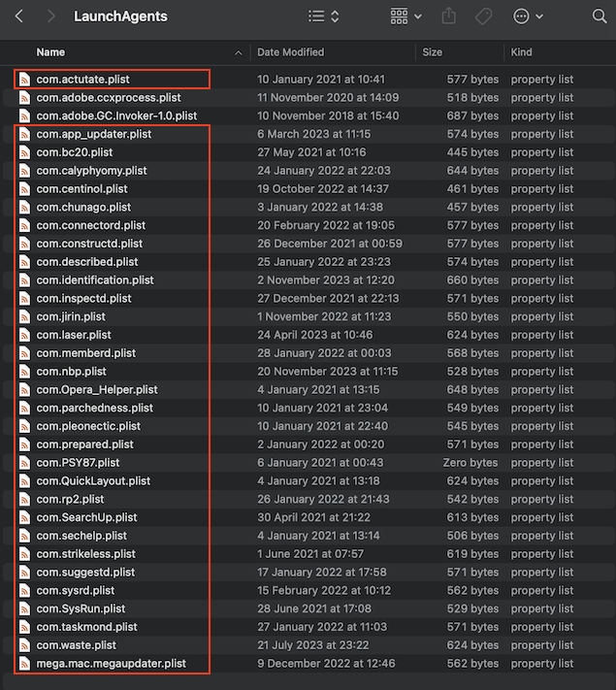Select com.SearchUp.plist file name
The width and height of the screenshot is (616, 690).
[x=86, y=517]
